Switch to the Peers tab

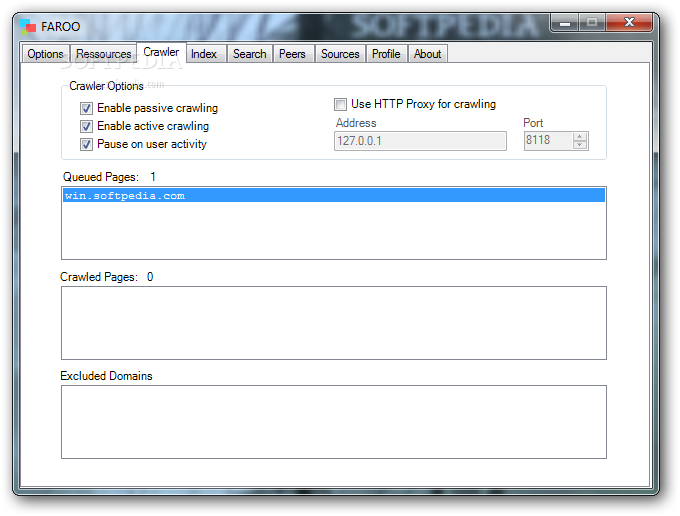click(x=292, y=54)
